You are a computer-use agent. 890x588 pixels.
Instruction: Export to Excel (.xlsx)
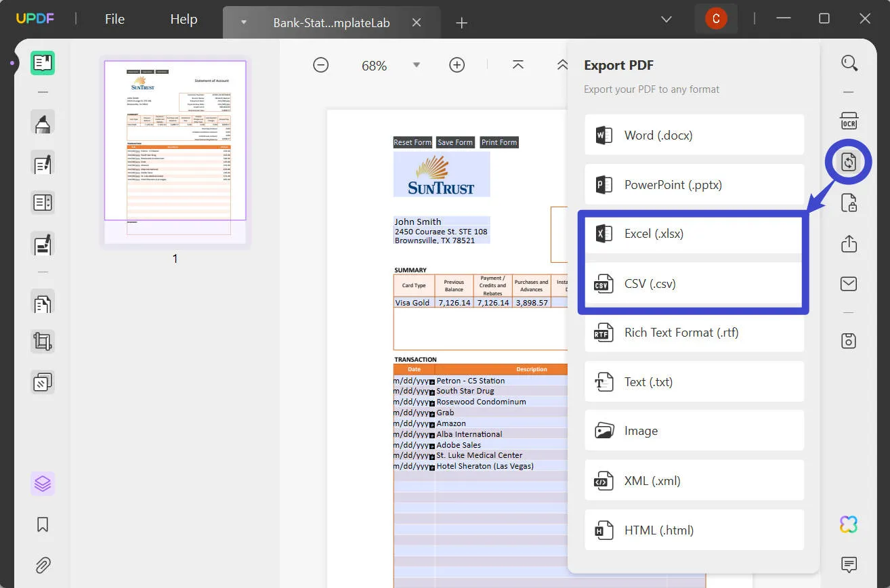(x=694, y=234)
